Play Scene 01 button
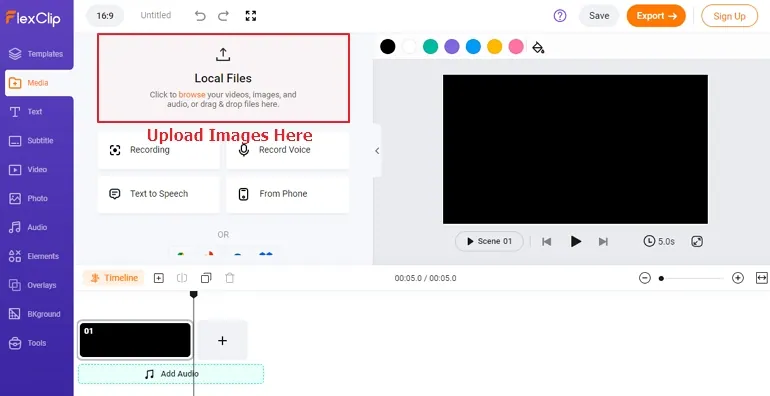This screenshot has width=770, height=396. (x=489, y=241)
